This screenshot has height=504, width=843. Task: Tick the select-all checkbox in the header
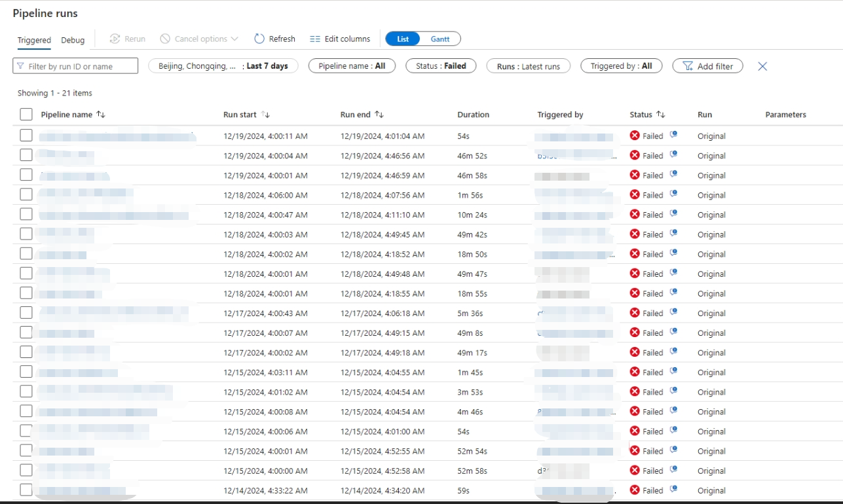[26, 115]
